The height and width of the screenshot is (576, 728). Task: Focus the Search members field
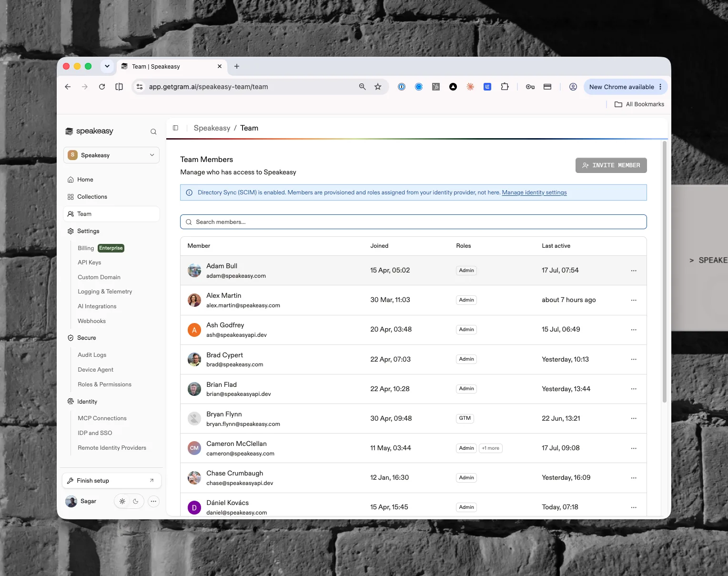tap(414, 222)
